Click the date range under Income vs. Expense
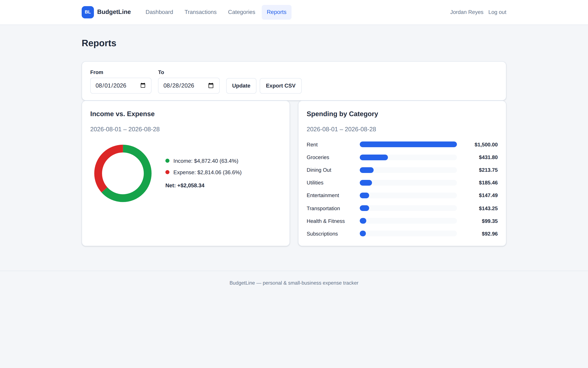 125,129
